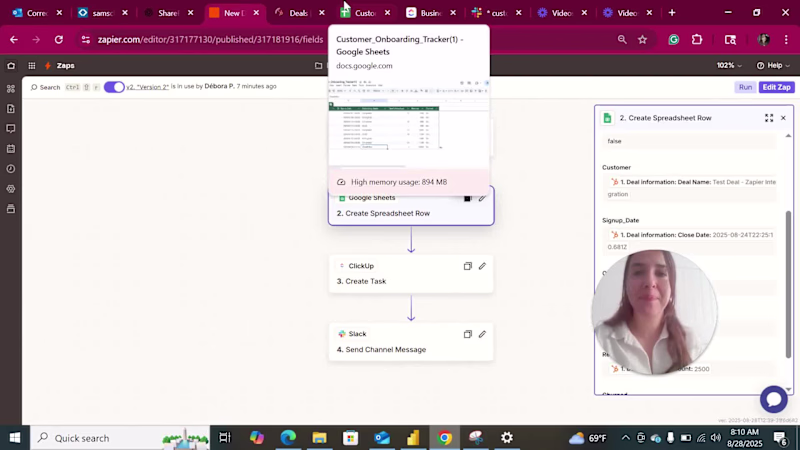Click the volume speaker tray icon
The width and height of the screenshot is (800, 450).
coord(716,438)
